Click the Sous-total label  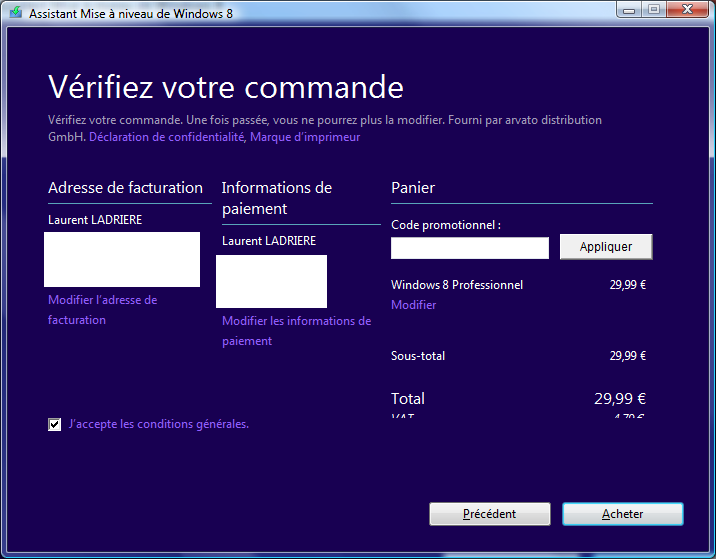tap(418, 356)
